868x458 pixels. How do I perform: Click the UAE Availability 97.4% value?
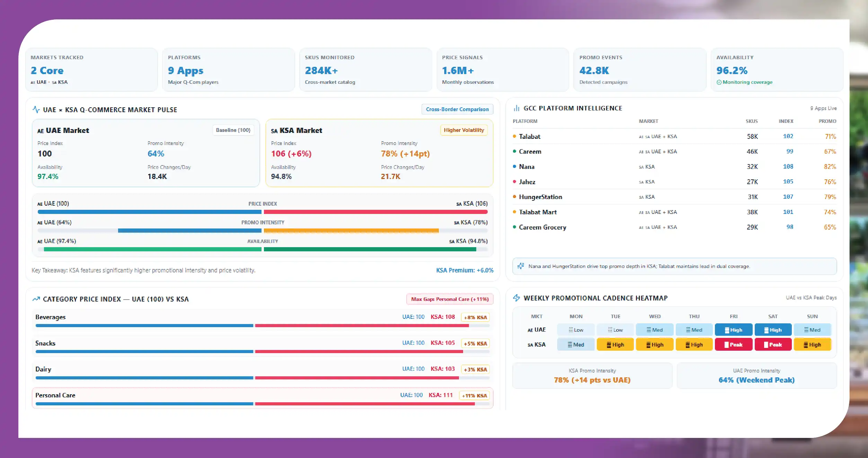pyautogui.click(x=48, y=177)
